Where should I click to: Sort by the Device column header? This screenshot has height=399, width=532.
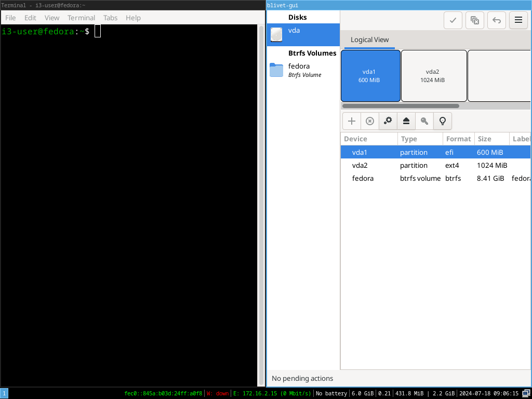click(x=369, y=139)
